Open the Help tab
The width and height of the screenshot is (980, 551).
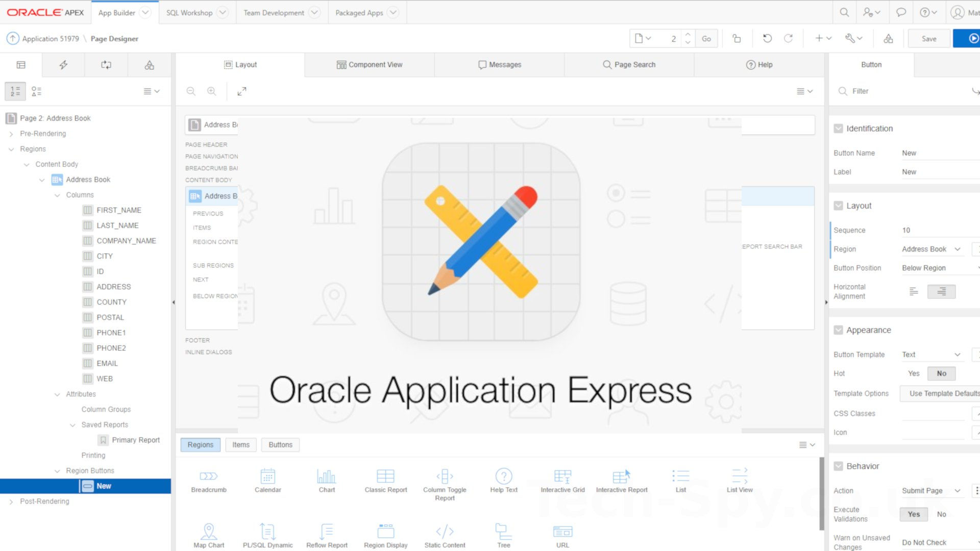point(759,65)
